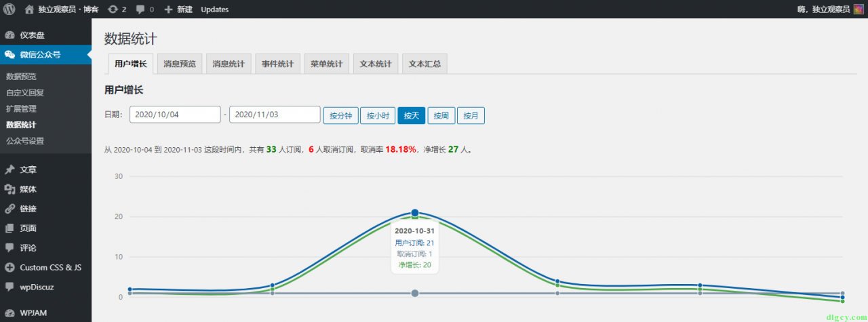Select the 按月 granularity button
Screen dimensions: 868x322
(x=471, y=115)
